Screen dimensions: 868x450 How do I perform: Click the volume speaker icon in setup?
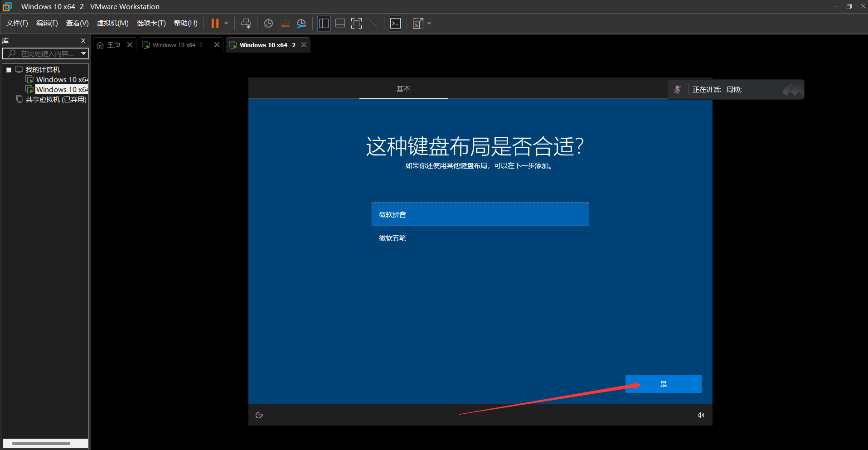coord(701,415)
